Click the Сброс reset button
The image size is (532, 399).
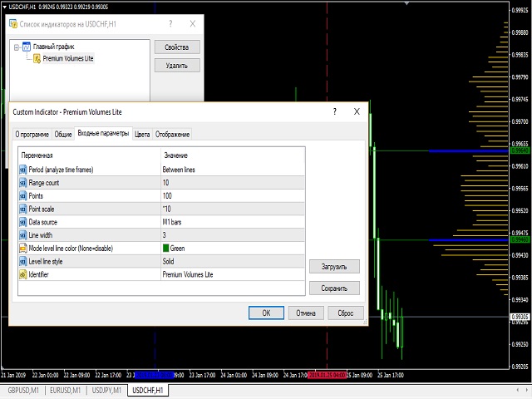tap(346, 313)
